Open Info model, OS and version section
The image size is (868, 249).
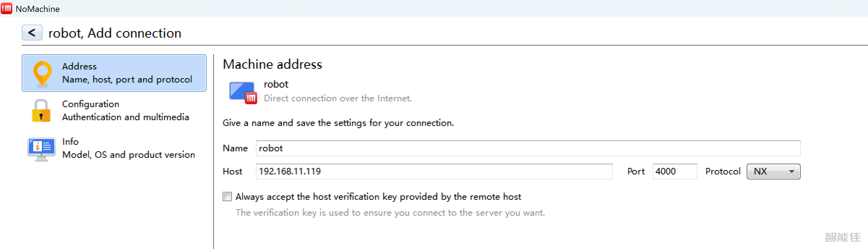click(128, 148)
